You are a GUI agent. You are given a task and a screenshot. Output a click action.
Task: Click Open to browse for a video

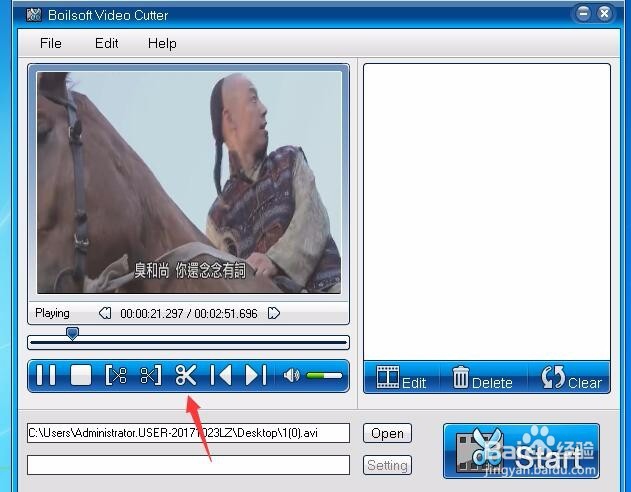pyautogui.click(x=387, y=433)
